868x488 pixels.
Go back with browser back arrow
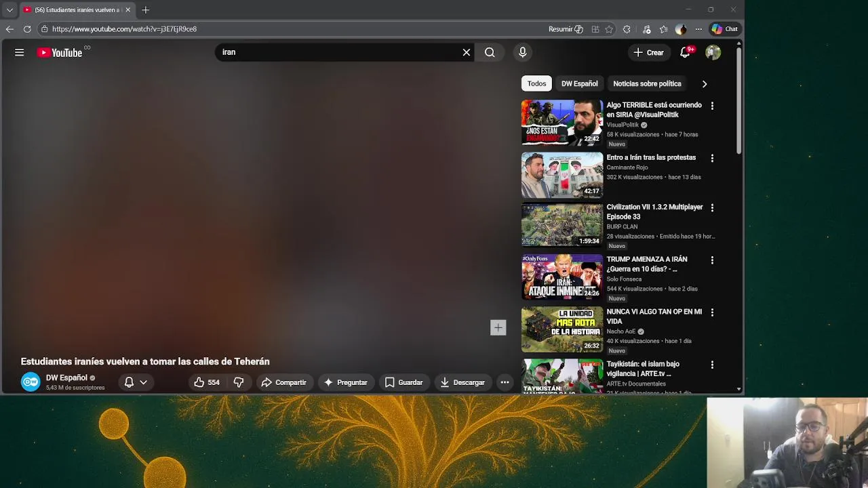(9, 29)
